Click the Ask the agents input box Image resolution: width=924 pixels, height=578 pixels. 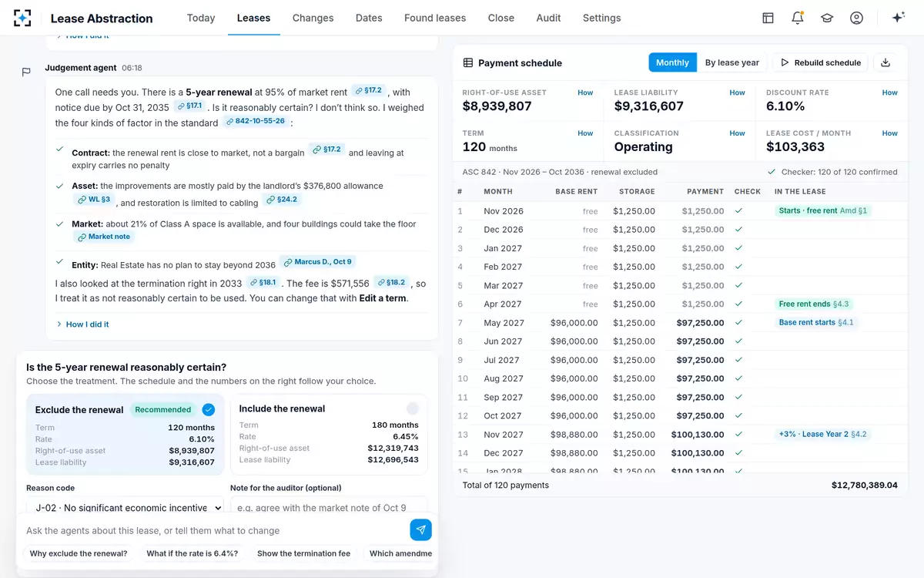tap(214, 530)
